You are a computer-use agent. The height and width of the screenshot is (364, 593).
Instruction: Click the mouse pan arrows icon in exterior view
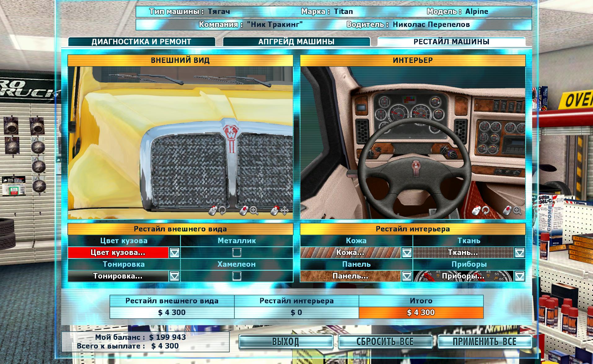point(279,211)
